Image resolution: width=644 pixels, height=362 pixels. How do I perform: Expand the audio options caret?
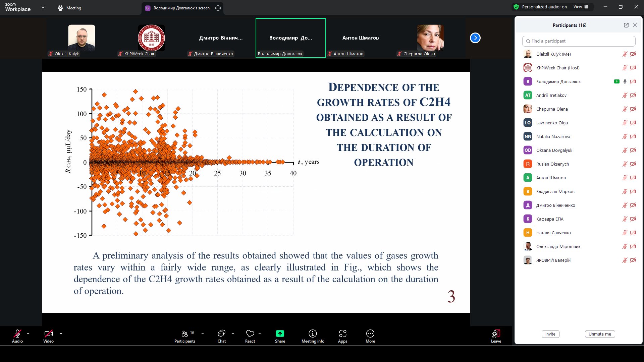28,334
